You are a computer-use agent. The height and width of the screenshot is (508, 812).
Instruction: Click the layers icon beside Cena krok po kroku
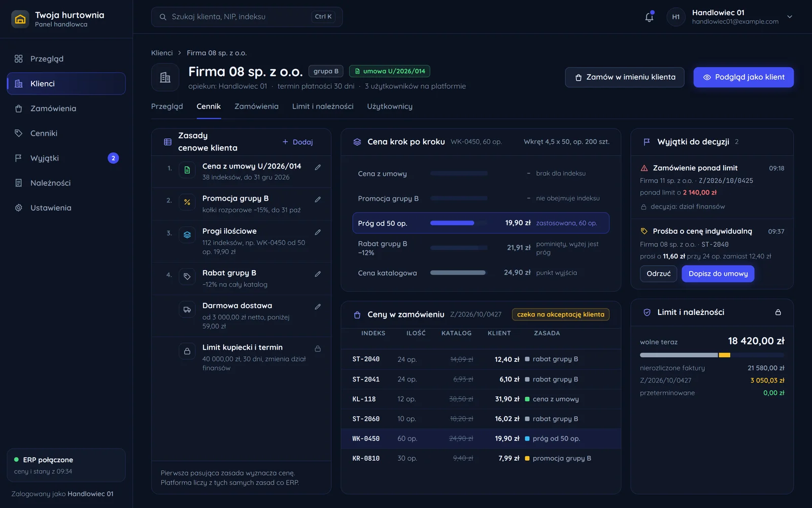pos(357,142)
